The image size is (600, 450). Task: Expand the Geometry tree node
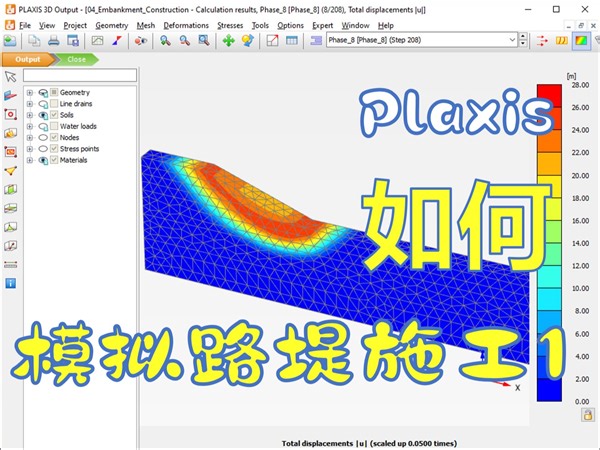[x=29, y=93]
